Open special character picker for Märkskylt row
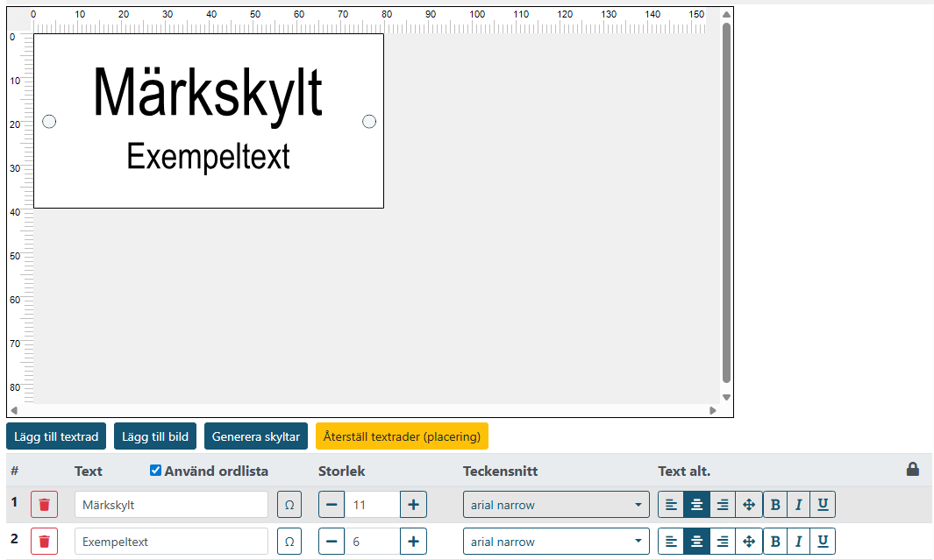The image size is (934, 560). tap(289, 504)
